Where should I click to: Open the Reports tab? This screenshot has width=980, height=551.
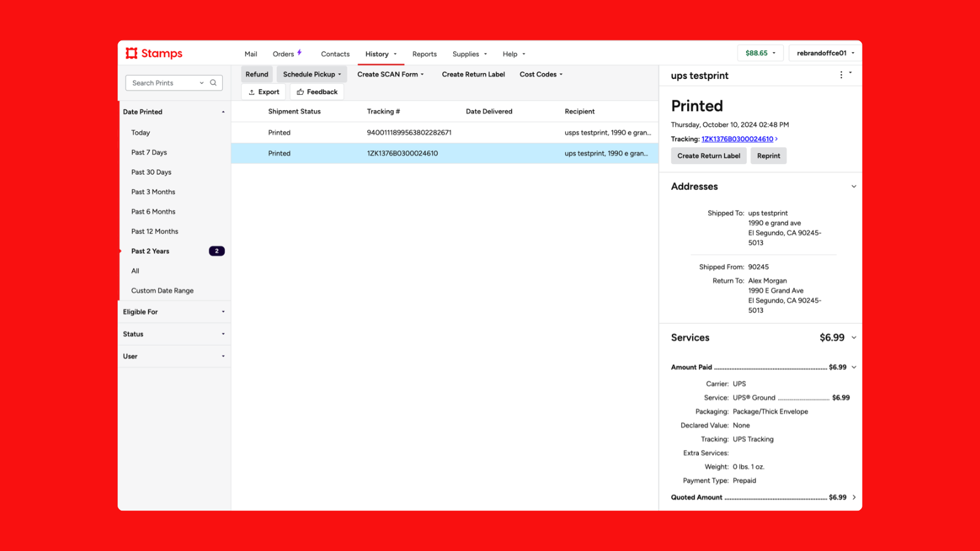point(424,54)
